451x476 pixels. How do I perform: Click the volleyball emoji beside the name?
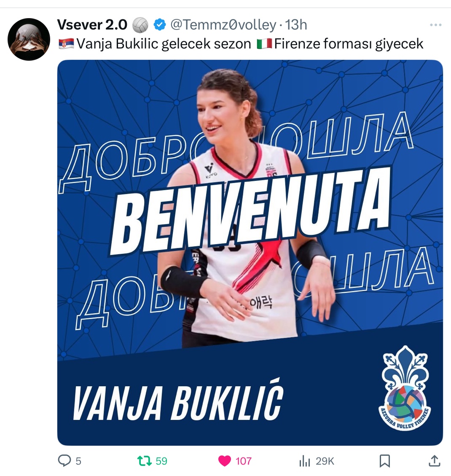tap(140, 25)
